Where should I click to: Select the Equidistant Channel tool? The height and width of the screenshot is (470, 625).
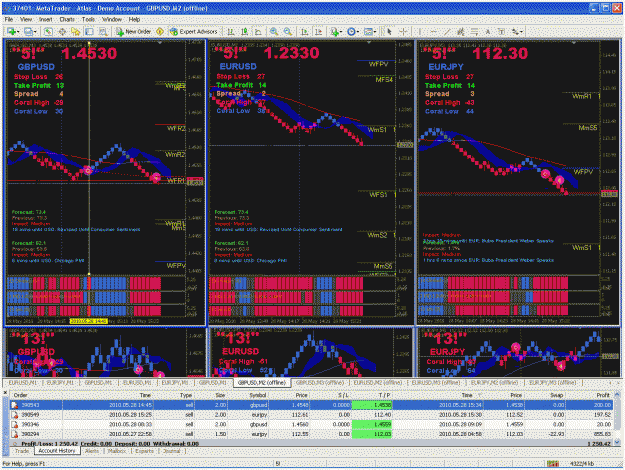[x=461, y=31]
